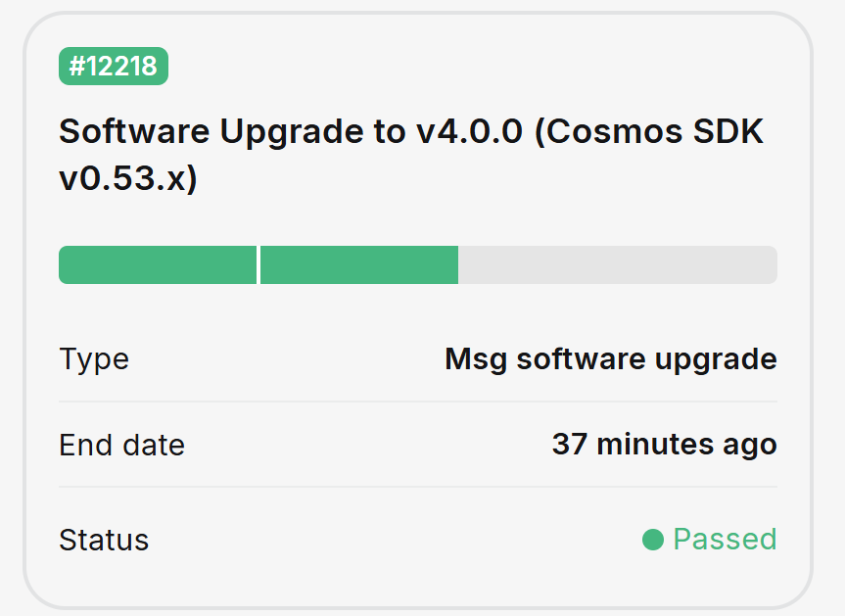845x616 pixels.
Task: Click the '37 minutes ago' end time
Action: [x=664, y=445]
